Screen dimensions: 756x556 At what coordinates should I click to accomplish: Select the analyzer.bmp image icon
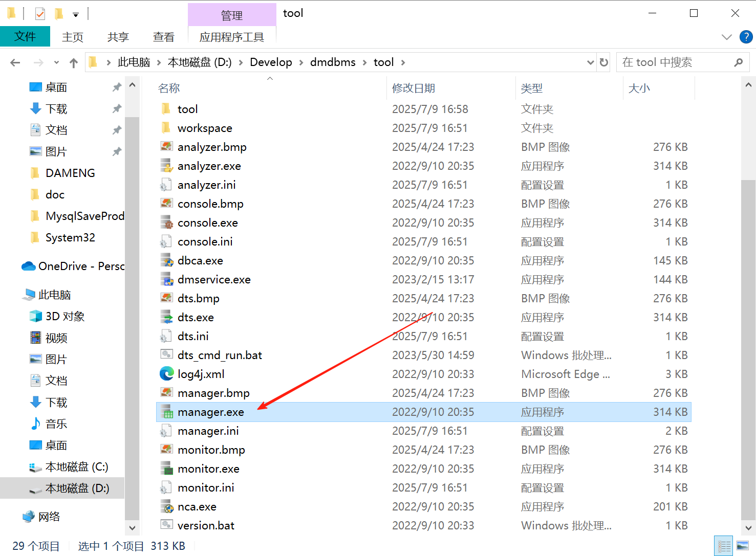coord(166,147)
